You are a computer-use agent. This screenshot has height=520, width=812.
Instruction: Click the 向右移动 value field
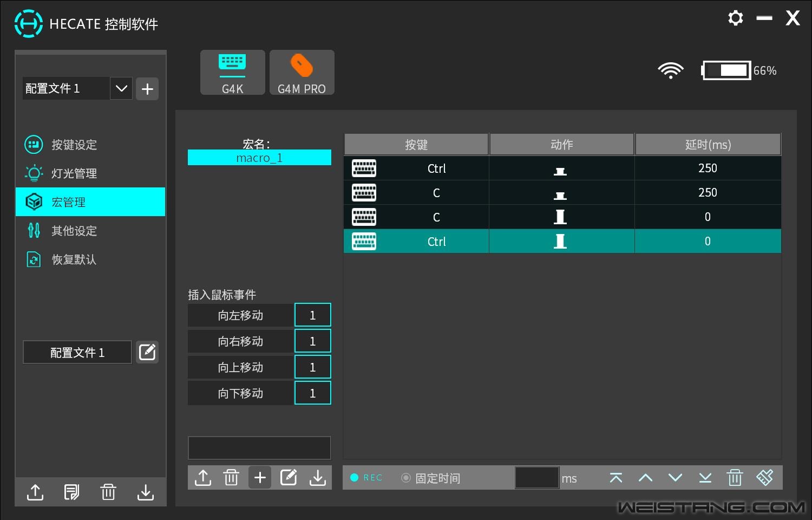click(313, 341)
